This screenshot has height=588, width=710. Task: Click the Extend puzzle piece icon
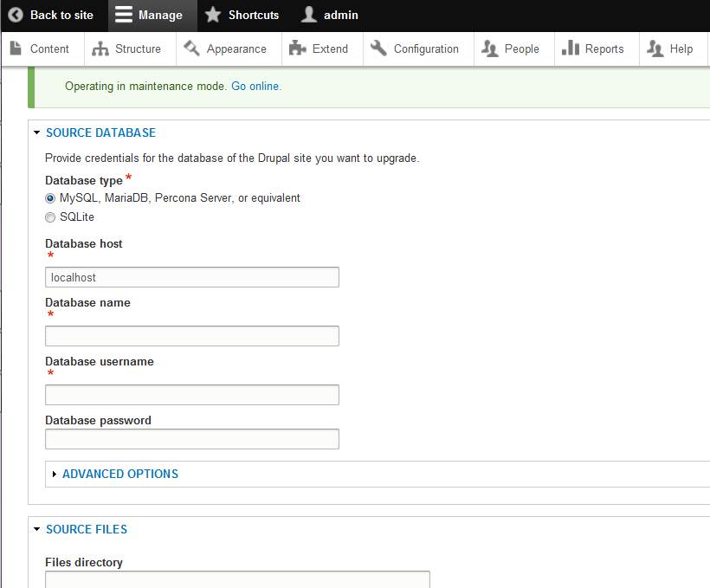click(298, 48)
